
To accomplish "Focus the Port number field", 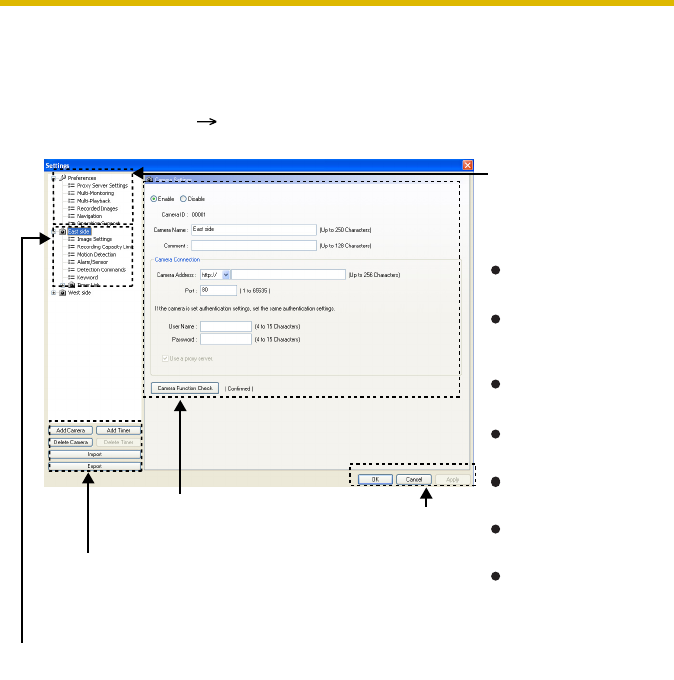I will [217, 290].
